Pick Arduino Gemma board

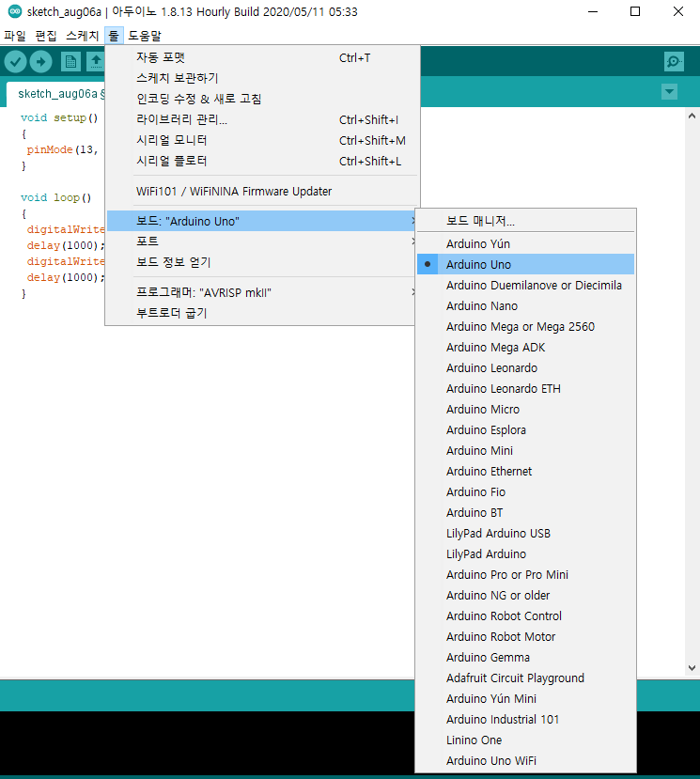(525, 657)
